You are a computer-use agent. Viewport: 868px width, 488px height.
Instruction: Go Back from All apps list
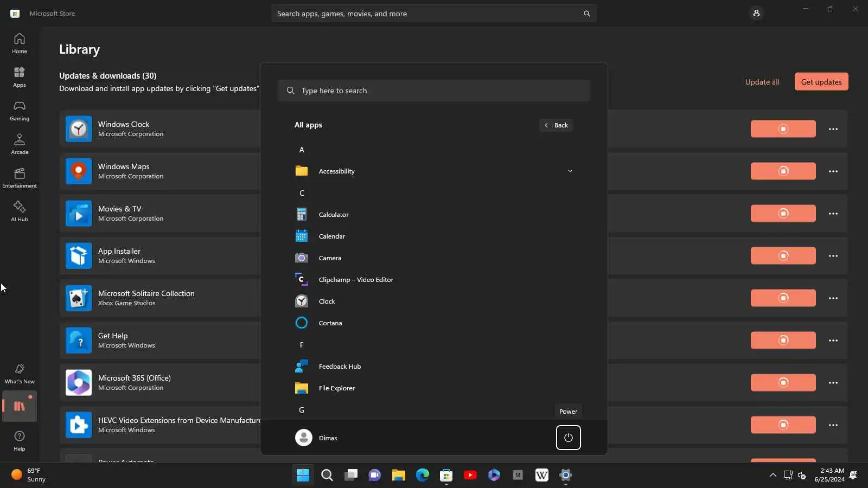point(556,125)
